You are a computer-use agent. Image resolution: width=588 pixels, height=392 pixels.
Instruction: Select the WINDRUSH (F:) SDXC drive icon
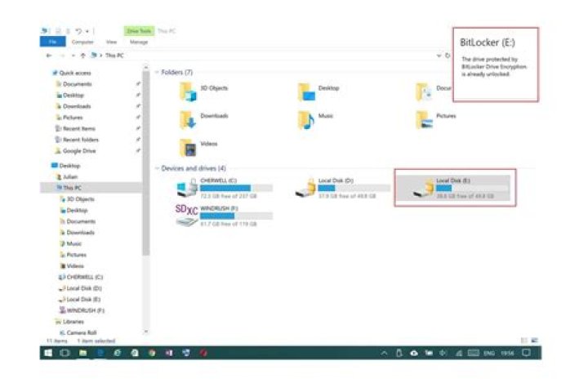pyautogui.click(x=187, y=216)
